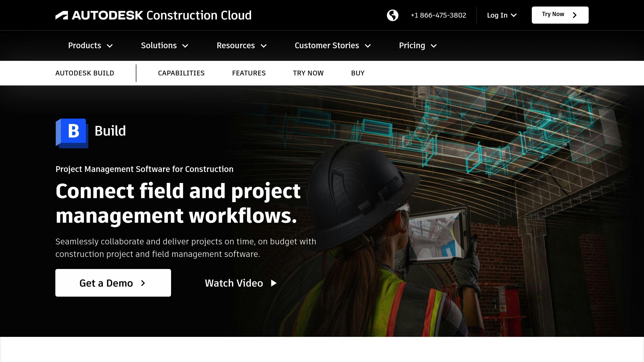Click the TRY NOW navigation link
Screen dimensions: 644x362
pos(308,73)
